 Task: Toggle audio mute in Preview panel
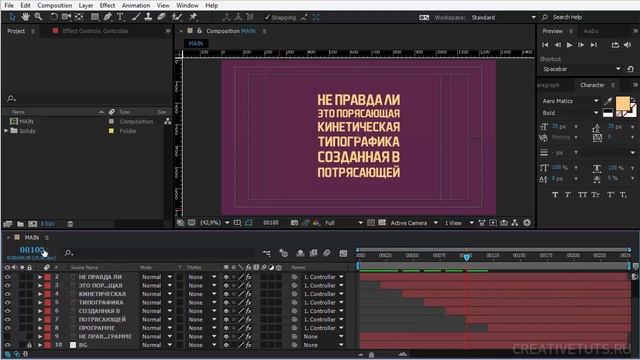click(627, 45)
